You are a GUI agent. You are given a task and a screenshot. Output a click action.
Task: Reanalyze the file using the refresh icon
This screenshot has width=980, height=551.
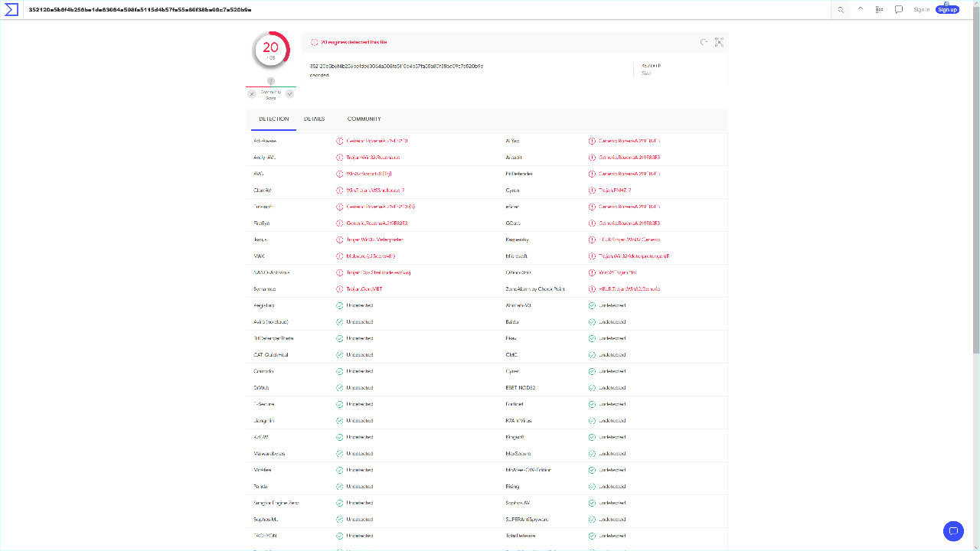703,42
